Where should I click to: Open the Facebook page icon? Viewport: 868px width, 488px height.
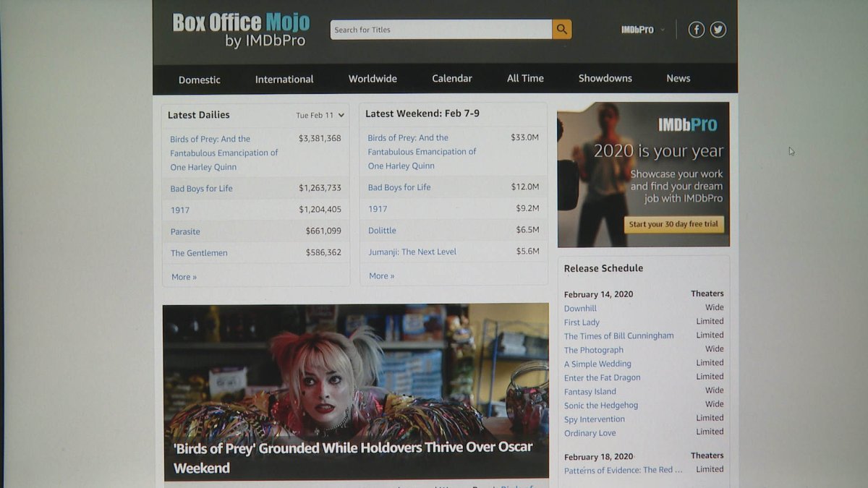[x=696, y=30]
